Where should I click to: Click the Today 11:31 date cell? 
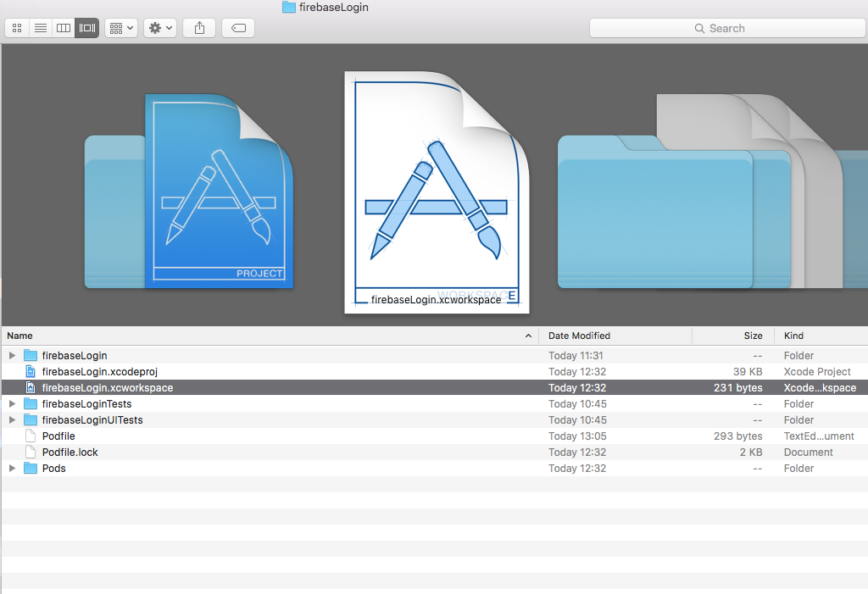coord(576,355)
